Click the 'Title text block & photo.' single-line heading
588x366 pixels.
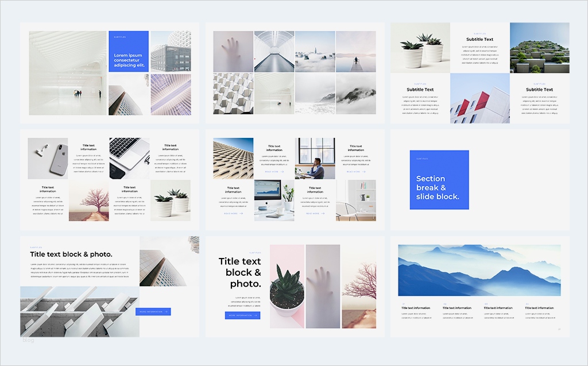coord(71,254)
